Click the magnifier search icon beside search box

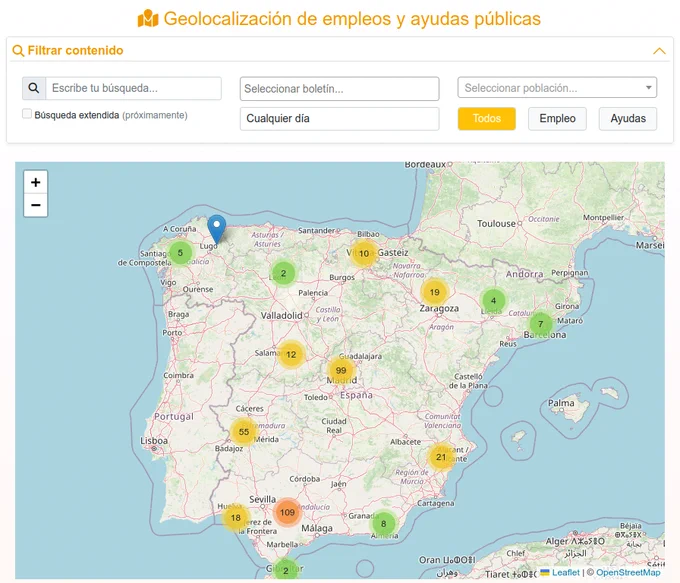coord(34,88)
